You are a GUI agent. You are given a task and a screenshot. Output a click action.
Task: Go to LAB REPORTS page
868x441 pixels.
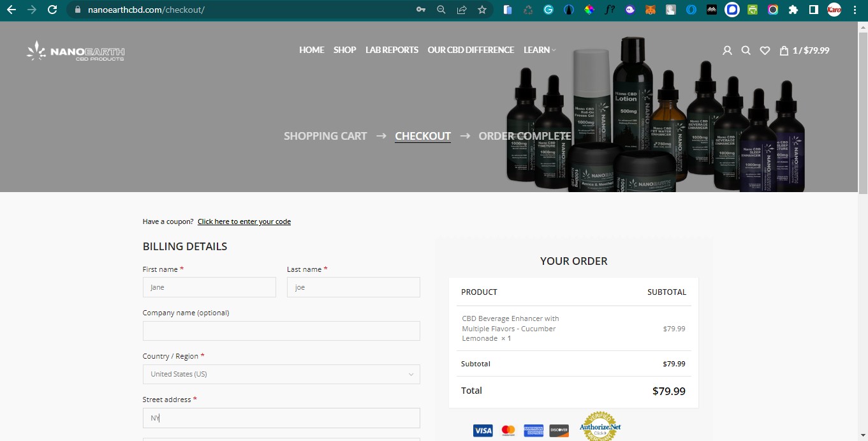[x=392, y=50]
